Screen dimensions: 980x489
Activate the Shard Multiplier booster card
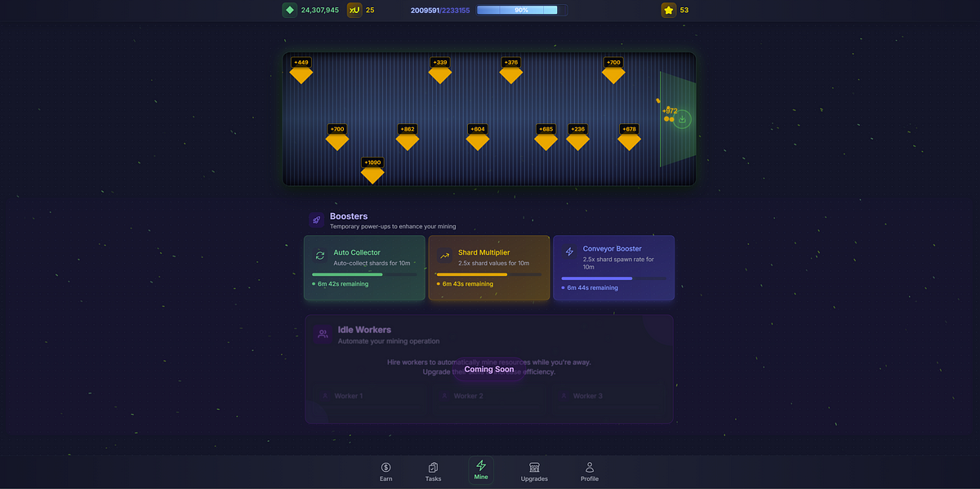(x=489, y=268)
